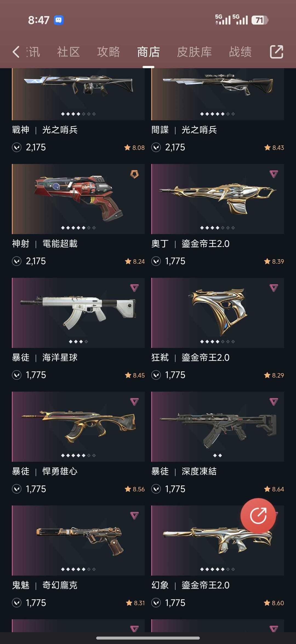Switch to the 社区 tab

69,52
